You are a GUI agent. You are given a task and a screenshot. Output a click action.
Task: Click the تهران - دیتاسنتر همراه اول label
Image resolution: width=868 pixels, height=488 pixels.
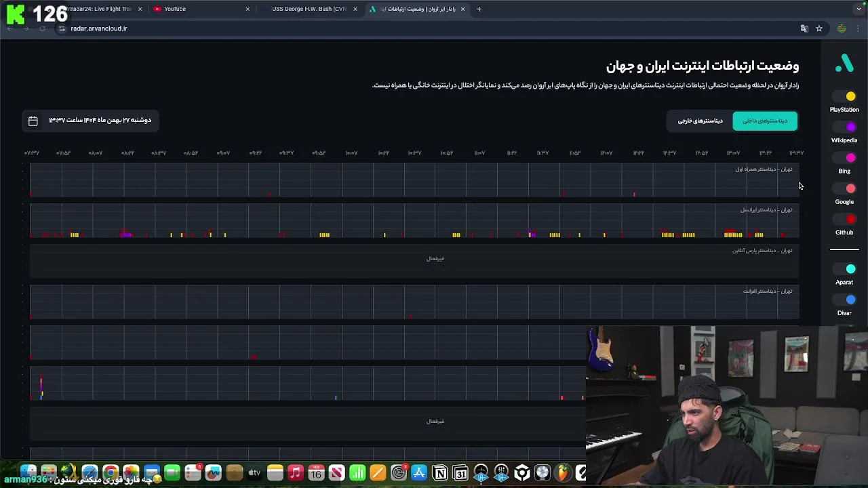click(x=764, y=169)
